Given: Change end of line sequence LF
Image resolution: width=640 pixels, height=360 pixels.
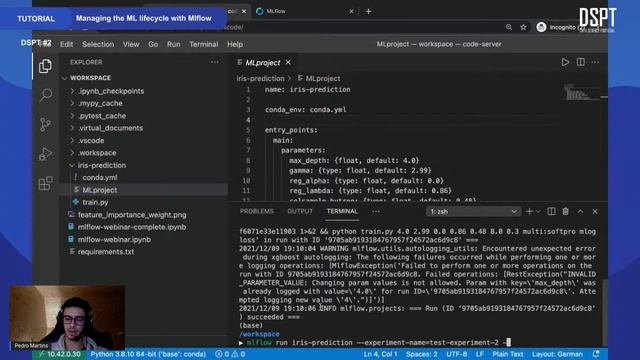Looking at the screenshot, I should click(x=480, y=354).
